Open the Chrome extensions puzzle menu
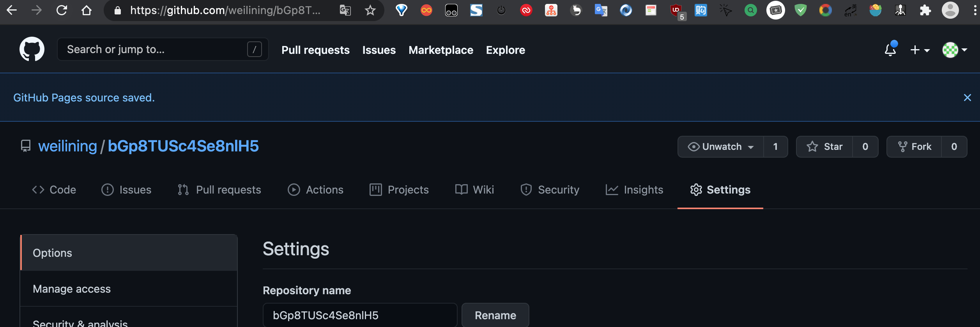980x327 pixels. tap(925, 10)
